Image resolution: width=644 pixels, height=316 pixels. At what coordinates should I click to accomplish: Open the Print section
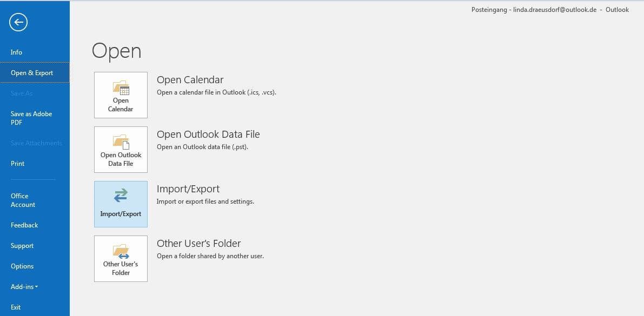tap(17, 163)
